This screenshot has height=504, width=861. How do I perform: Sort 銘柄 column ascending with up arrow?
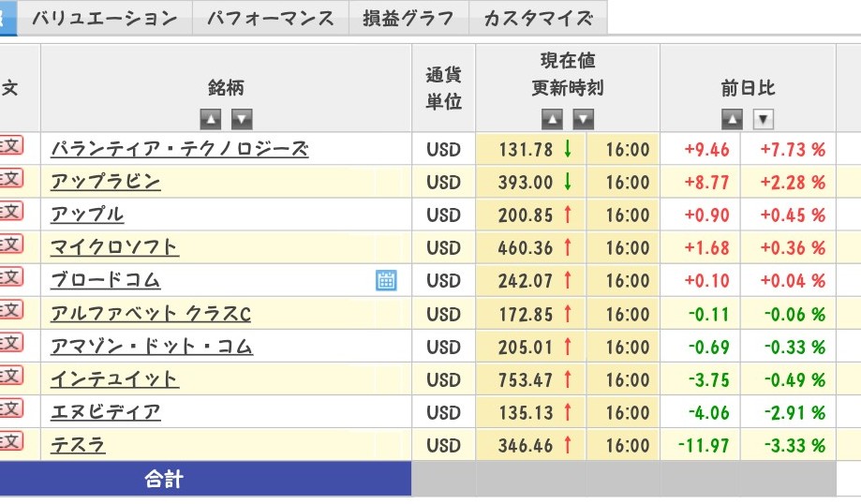[x=211, y=119]
